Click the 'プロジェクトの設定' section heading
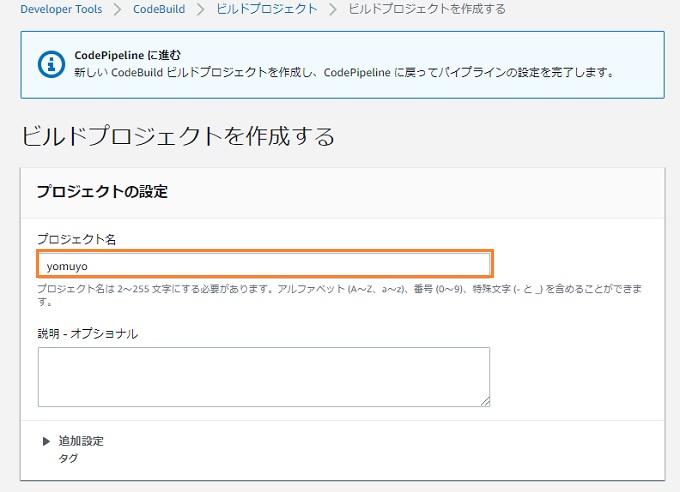The height and width of the screenshot is (492, 680). [x=102, y=192]
